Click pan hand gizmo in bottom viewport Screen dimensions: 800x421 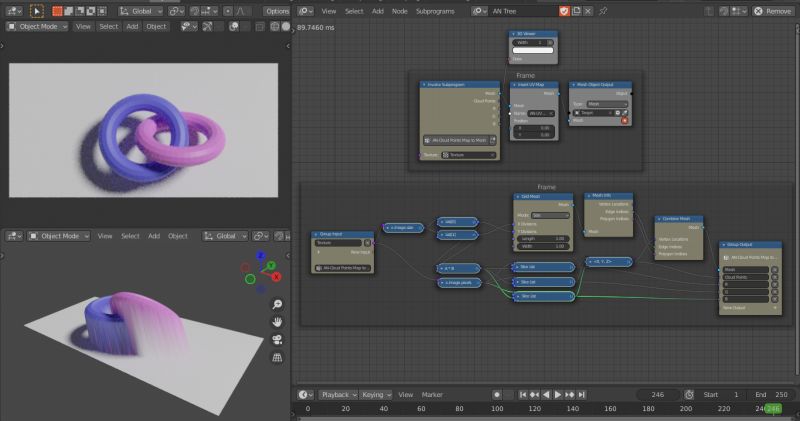pyautogui.click(x=277, y=322)
